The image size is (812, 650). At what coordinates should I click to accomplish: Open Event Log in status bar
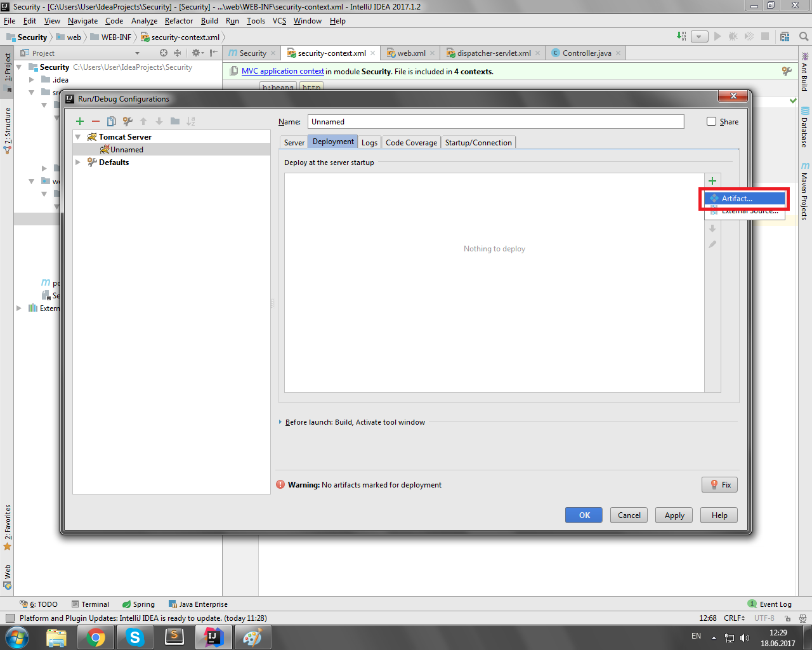(x=769, y=604)
